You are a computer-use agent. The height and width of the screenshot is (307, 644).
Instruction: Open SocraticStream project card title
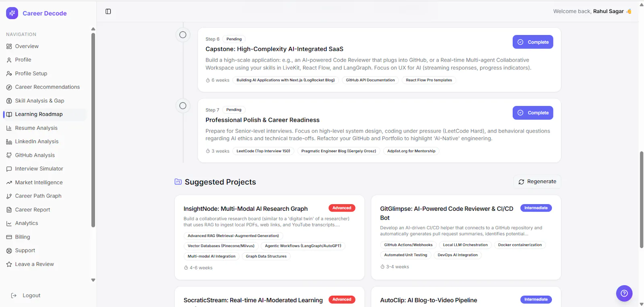[x=253, y=300]
